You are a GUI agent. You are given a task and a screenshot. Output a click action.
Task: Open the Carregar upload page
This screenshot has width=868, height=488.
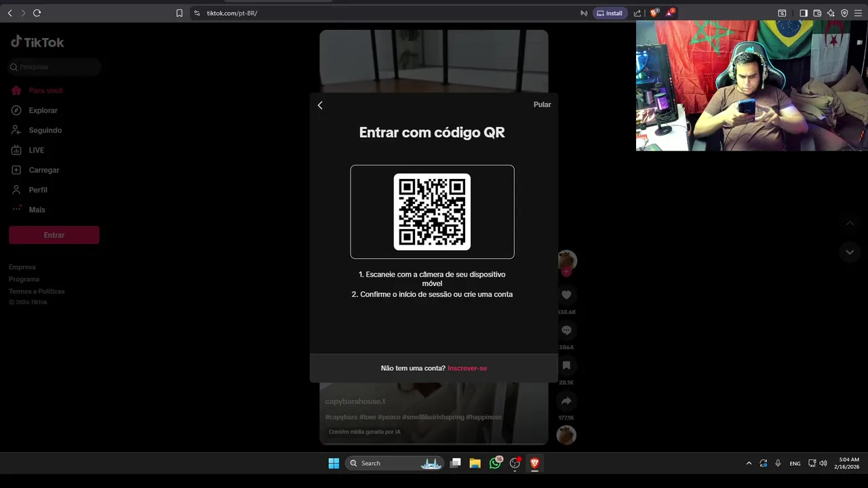click(43, 170)
